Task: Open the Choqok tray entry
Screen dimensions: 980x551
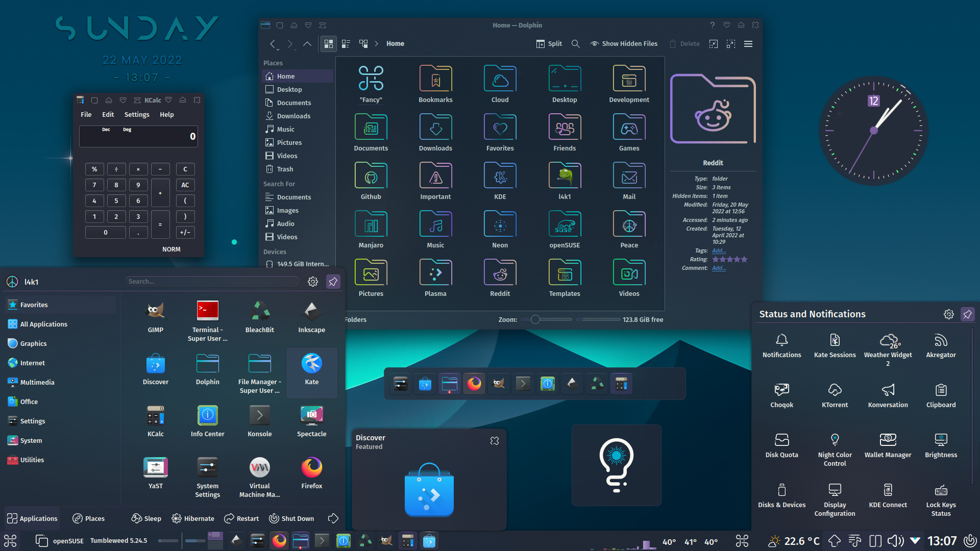Action: click(x=781, y=395)
